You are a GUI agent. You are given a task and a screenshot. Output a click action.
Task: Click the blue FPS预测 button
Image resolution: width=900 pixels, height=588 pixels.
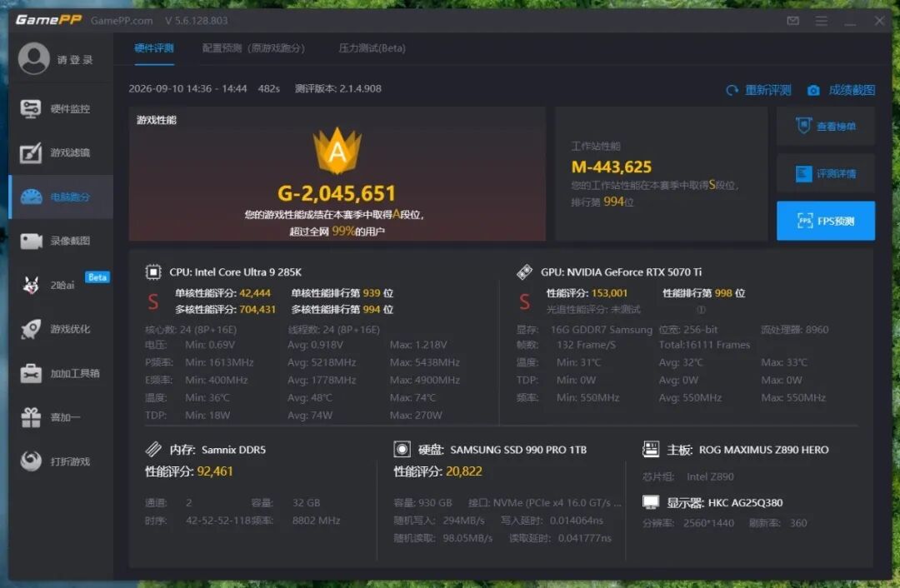point(825,221)
